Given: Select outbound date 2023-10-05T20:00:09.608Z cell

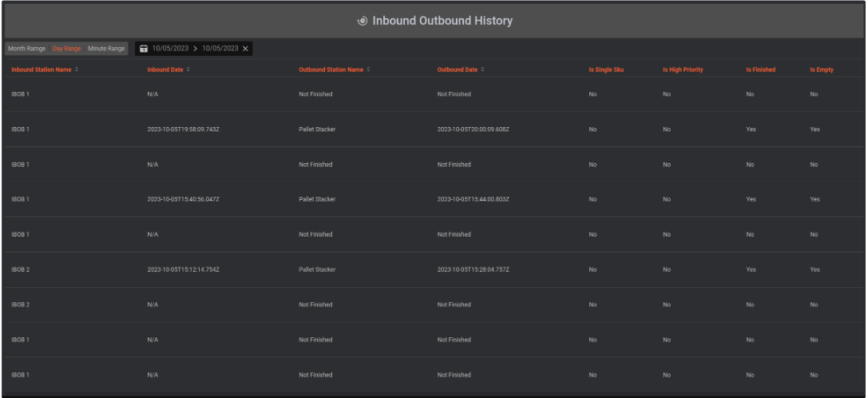Looking at the screenshot, I should click(474, 129).
